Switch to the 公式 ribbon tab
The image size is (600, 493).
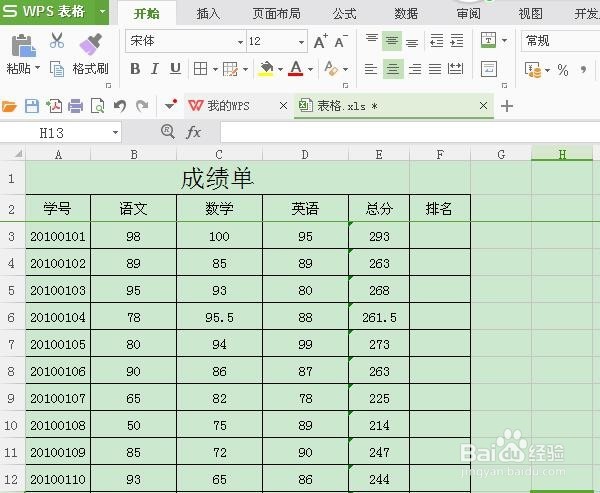click(344, 14)
